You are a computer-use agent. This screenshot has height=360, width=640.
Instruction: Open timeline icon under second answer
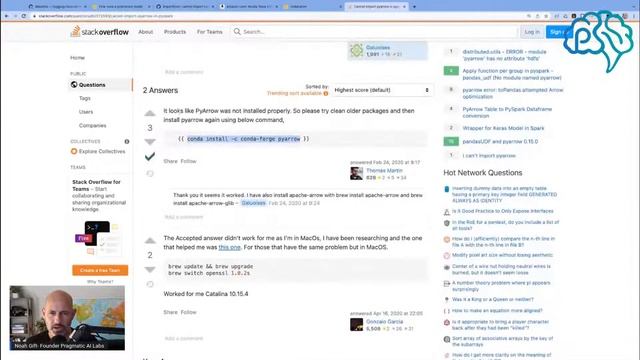pos(150,284)
